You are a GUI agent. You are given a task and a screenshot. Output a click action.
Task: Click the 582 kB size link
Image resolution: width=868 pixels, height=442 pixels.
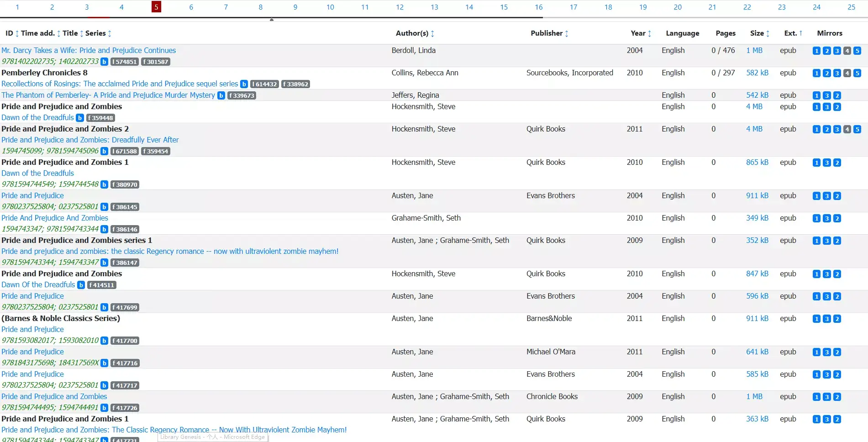pos(757,73)
